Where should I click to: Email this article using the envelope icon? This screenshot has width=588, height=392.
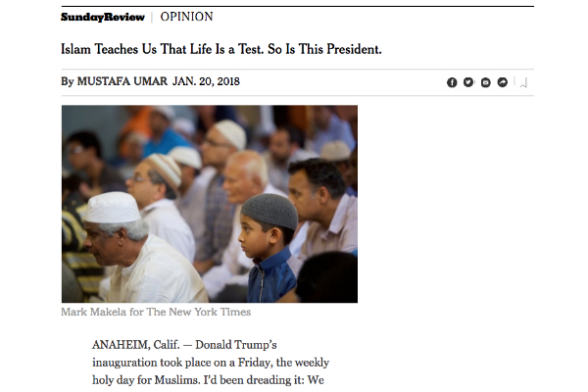[x=486, y=82]
